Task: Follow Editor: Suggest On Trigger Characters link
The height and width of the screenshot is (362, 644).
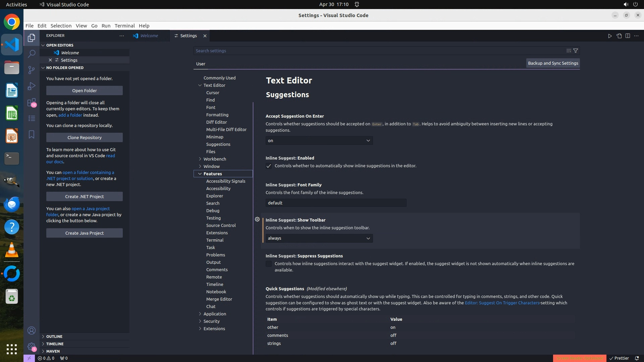Action: coord(502,303)
